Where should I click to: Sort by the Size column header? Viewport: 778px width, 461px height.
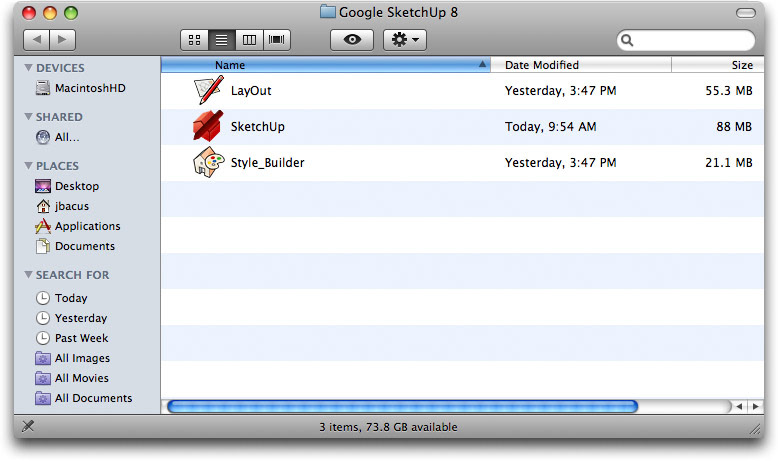[x=717, y=65]
